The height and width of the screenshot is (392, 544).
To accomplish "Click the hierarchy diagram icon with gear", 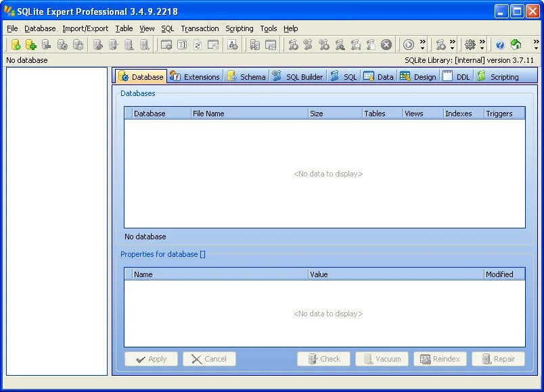I will click(233, 45).
